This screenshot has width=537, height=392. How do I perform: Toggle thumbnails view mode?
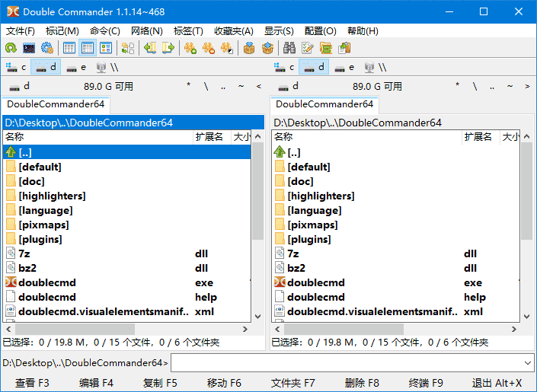(106, 48)
